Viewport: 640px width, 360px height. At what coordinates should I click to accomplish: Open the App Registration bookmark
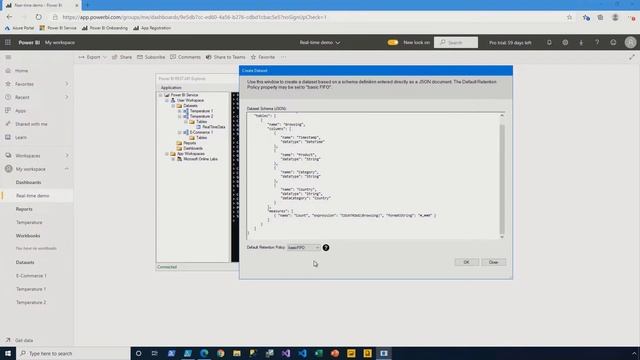point(152,28)
